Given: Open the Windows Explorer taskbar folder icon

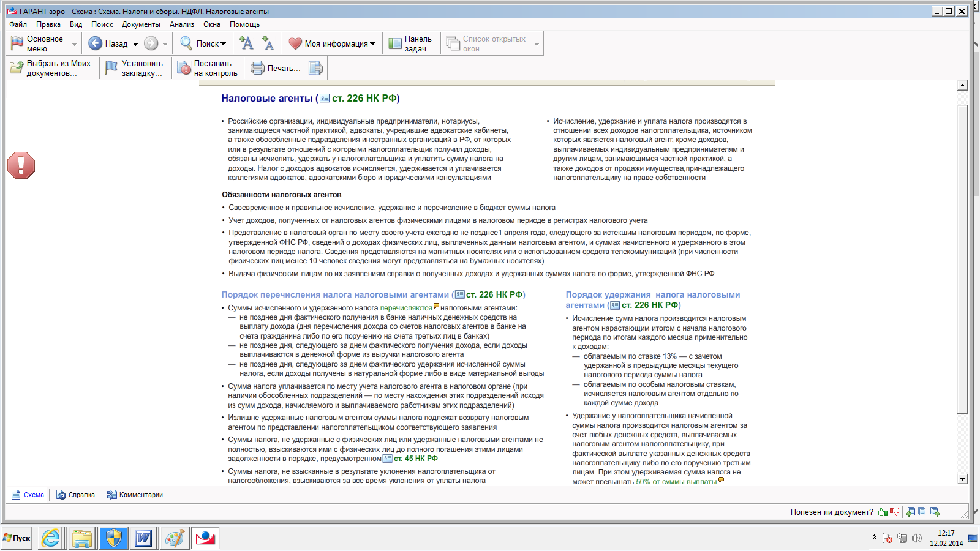Looking at the screenshot, I should (82, 538).
